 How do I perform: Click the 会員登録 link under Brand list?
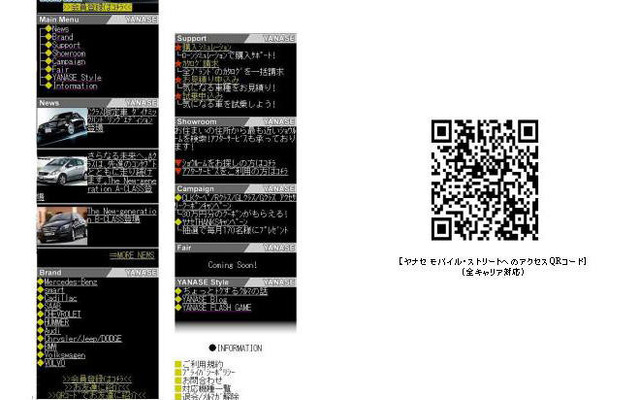point(97,378)
